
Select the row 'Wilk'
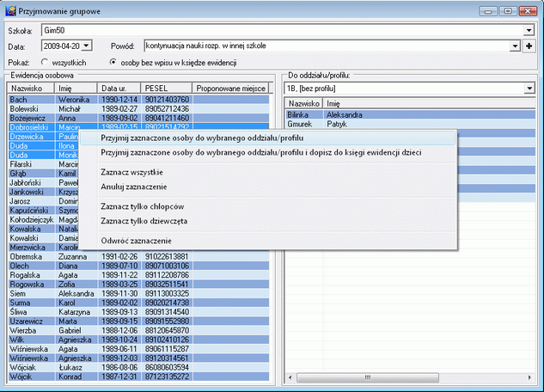coord(138,340)
